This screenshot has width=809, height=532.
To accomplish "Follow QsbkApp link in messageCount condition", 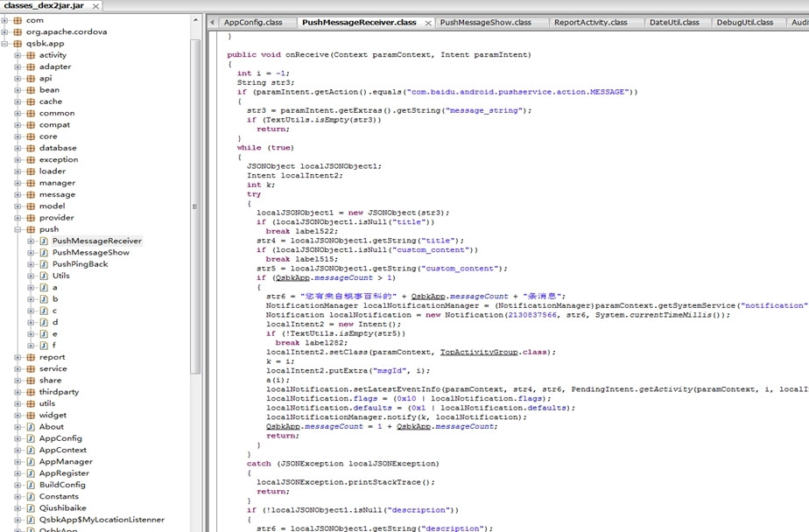I will [x=292, y=278].
